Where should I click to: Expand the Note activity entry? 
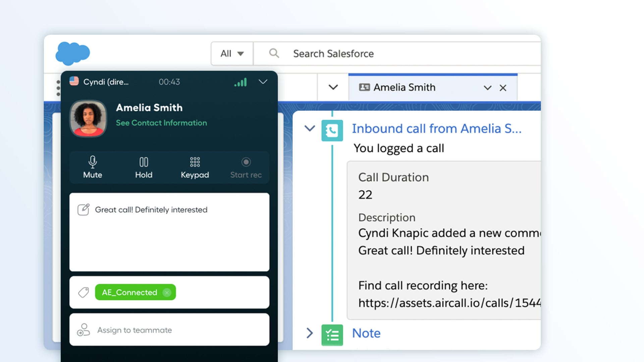310,333
